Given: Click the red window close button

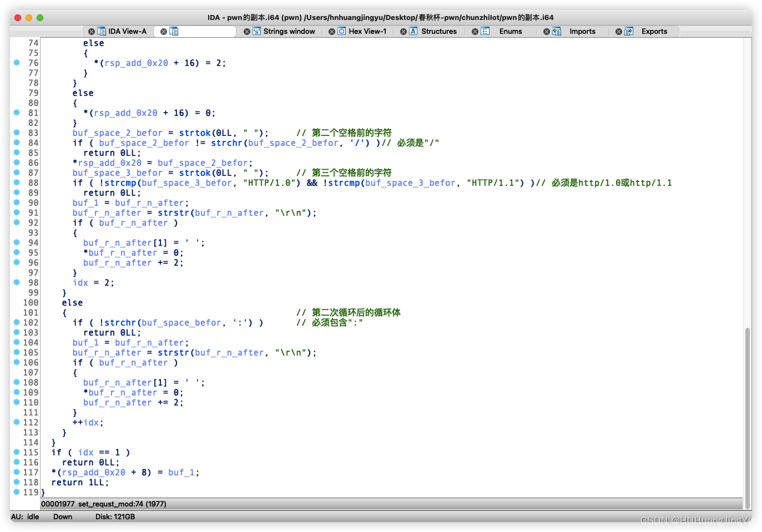Looking at the screenshot, I should click(x=18, y=18).
